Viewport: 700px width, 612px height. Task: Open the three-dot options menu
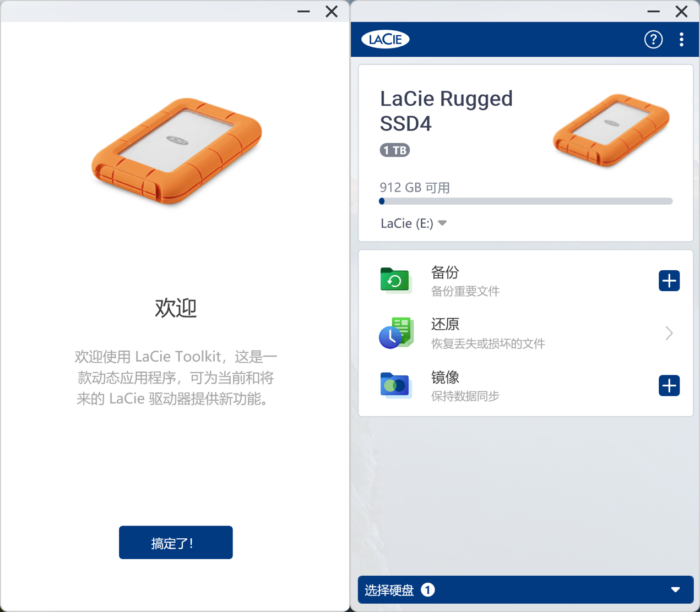pyautogui.click(x=681, y=39)
